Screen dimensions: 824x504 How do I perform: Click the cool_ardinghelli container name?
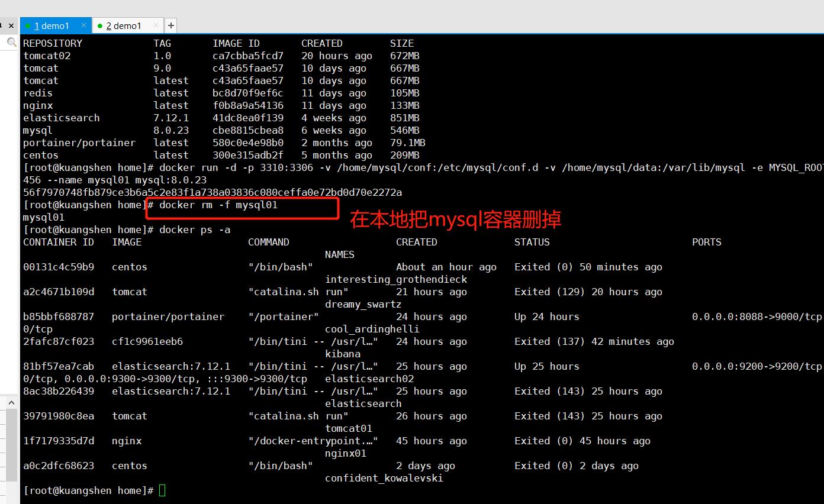click(x=372, y=329)
